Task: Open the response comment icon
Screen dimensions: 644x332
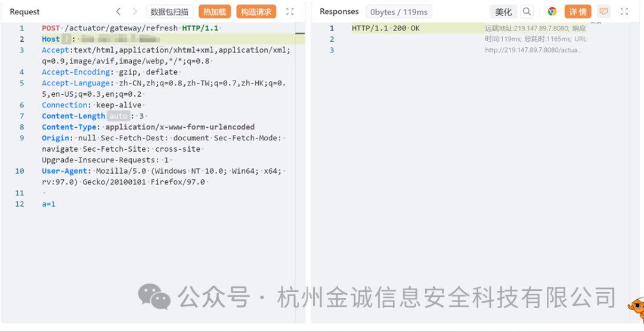Action: tap(603, 11)
